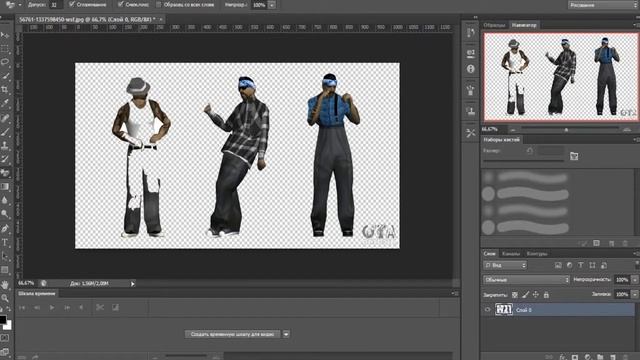The image size is (640, 360).
Task: Open layer Заливка dropdown arrow
Action: click(x=635, y=294)
